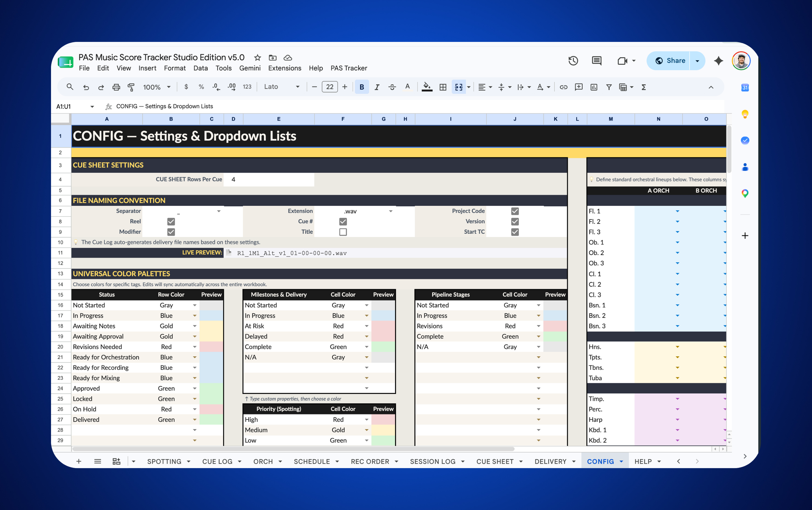This screenshot has height=510, width=812.
Task: Decrease font size minus button
Action: tap(314, 87)
